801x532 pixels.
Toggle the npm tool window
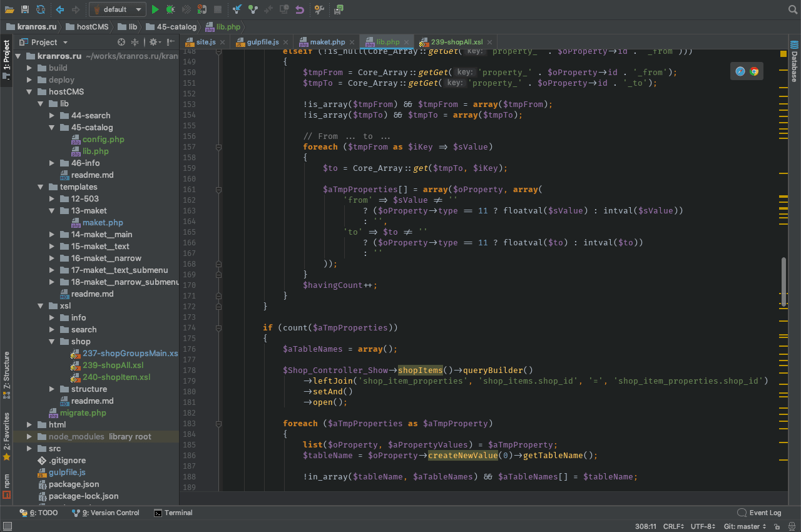[6, 486]
